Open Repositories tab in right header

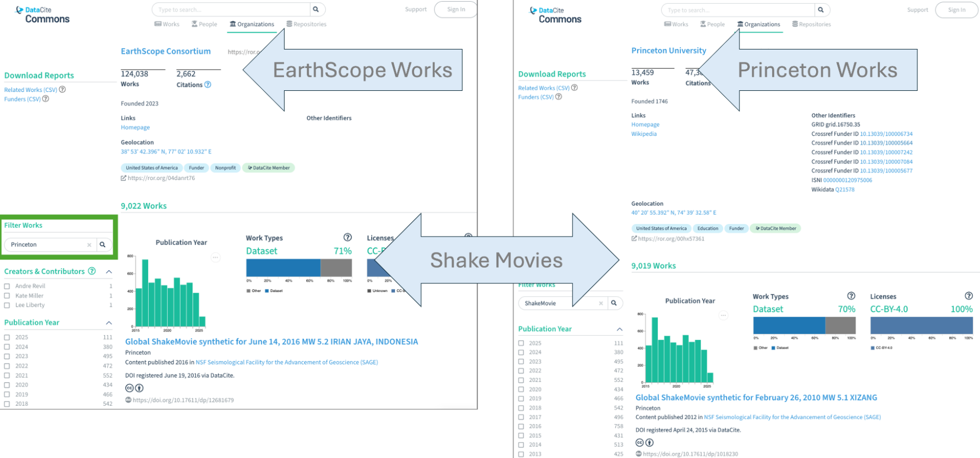(811, 24)
